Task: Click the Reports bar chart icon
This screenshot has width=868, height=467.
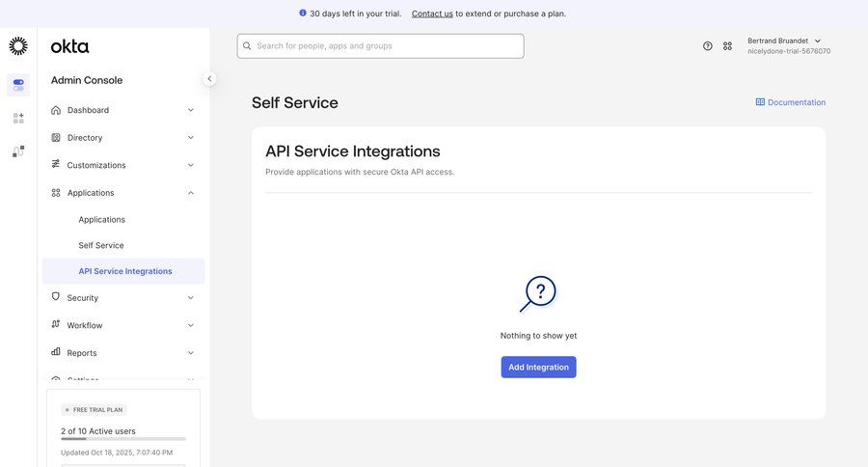Action: click(x=55, y=352)
